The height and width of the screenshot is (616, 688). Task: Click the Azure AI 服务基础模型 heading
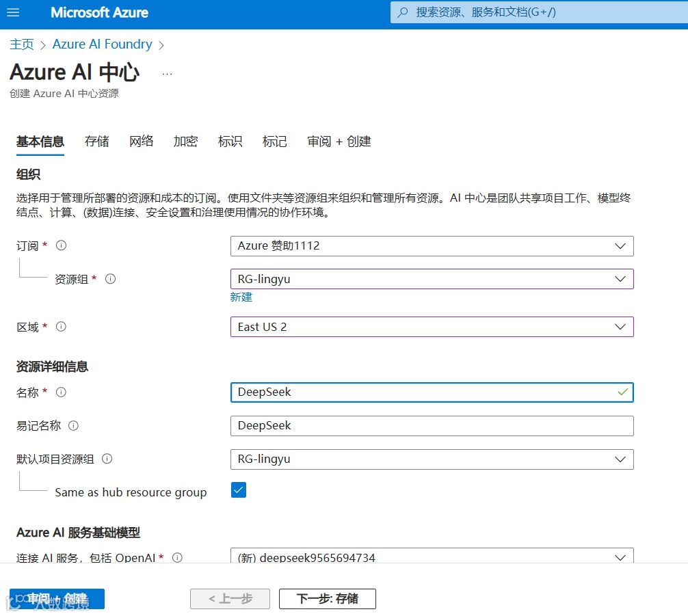[78, 532]
